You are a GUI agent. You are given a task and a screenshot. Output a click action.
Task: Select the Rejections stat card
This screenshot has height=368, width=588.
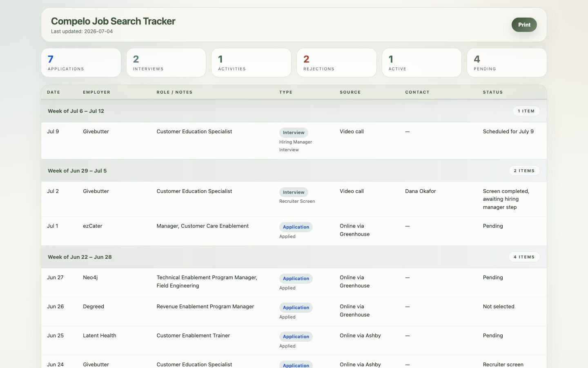pyautogui.click(x=336, y=63)
